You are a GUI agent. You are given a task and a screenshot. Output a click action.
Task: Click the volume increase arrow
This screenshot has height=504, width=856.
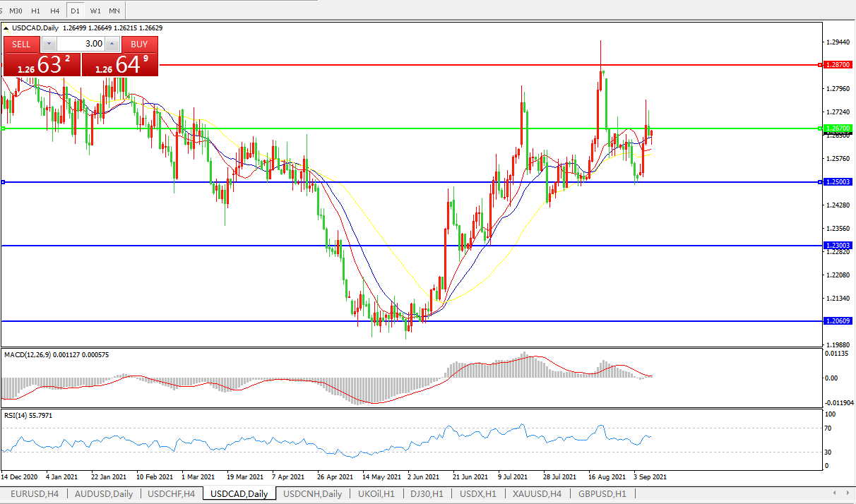pos(111,44)
